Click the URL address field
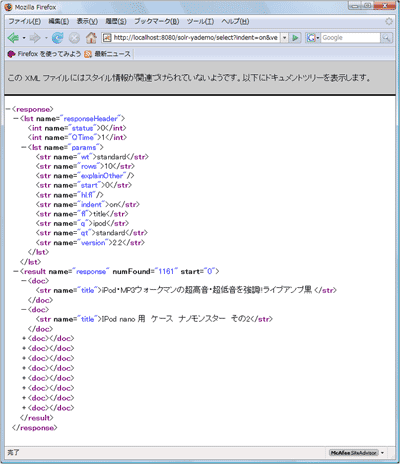This screenshot has height=464, width=400. click(x=196, y=38)
